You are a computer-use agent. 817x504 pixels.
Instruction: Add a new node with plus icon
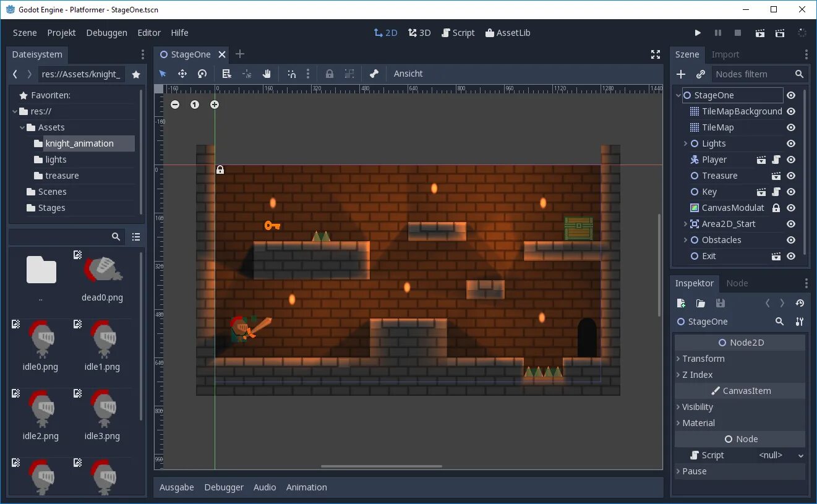(681, 74)
